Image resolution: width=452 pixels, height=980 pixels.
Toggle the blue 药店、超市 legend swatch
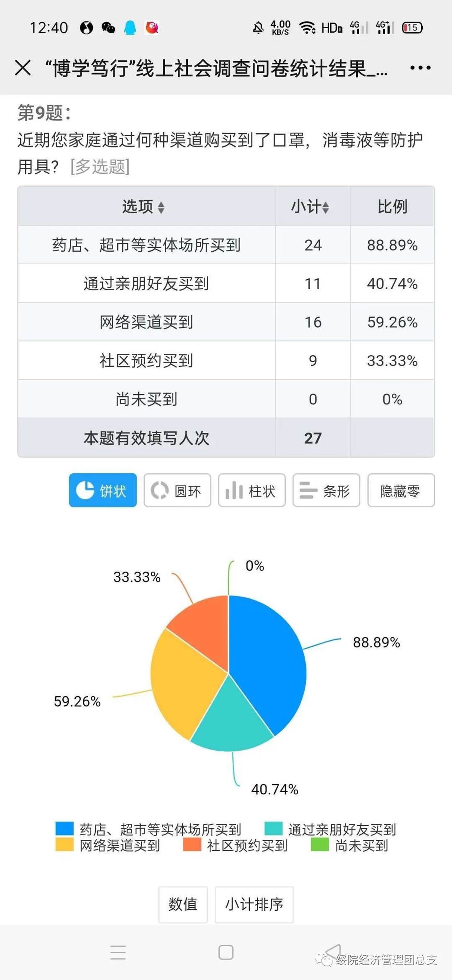64,829
